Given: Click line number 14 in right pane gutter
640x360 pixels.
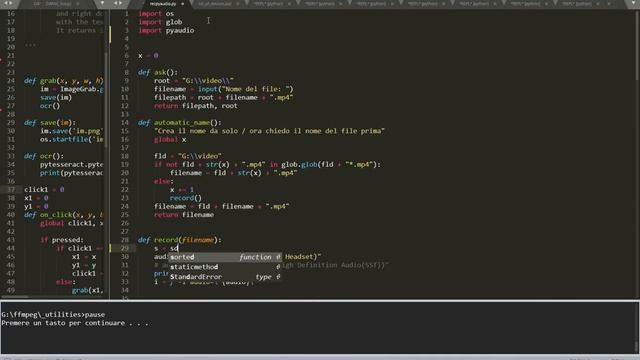Looking at the screenshot, I should coord(124,122).
